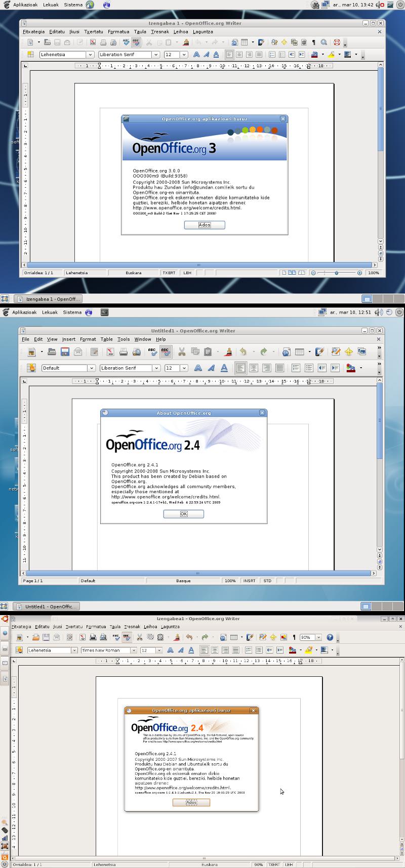Click terminal launcher icon in middle GNOME panel
The image size is (405, 868).
104,313
